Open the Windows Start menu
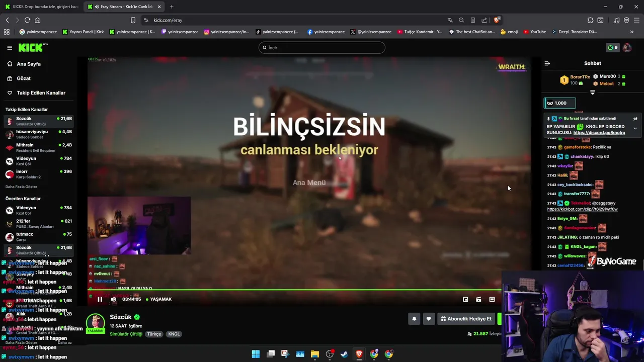Screen dimensions: 644x362 pyautogui.click(x=256, y=354)
